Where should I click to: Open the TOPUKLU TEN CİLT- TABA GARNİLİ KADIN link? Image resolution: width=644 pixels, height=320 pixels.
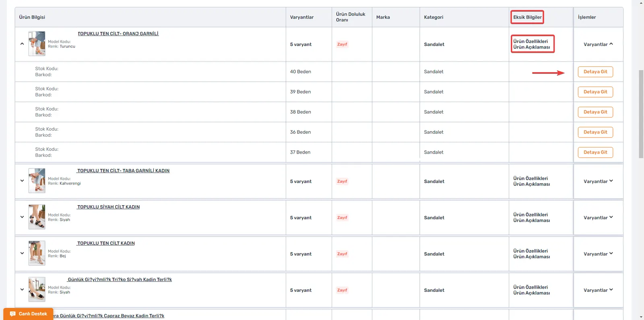(123, 171)
